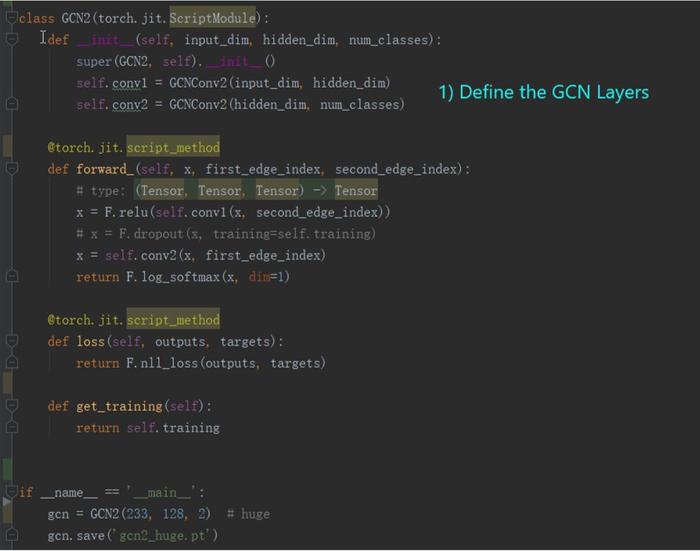Click F.relu in the forward_ method

pyautogui.click(x=126, y=212)
